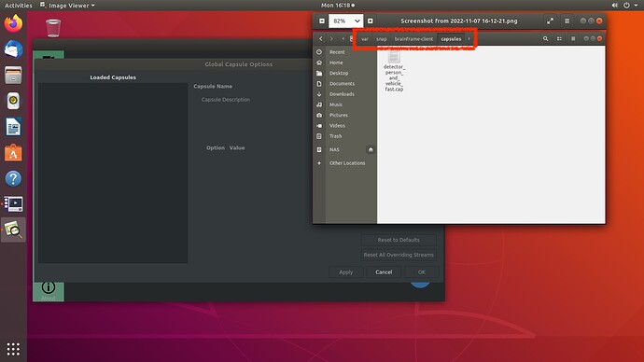644x362 pixels.
Task: Click Cancel in Global Capsule Options
Action: click(x=384, y=272)
